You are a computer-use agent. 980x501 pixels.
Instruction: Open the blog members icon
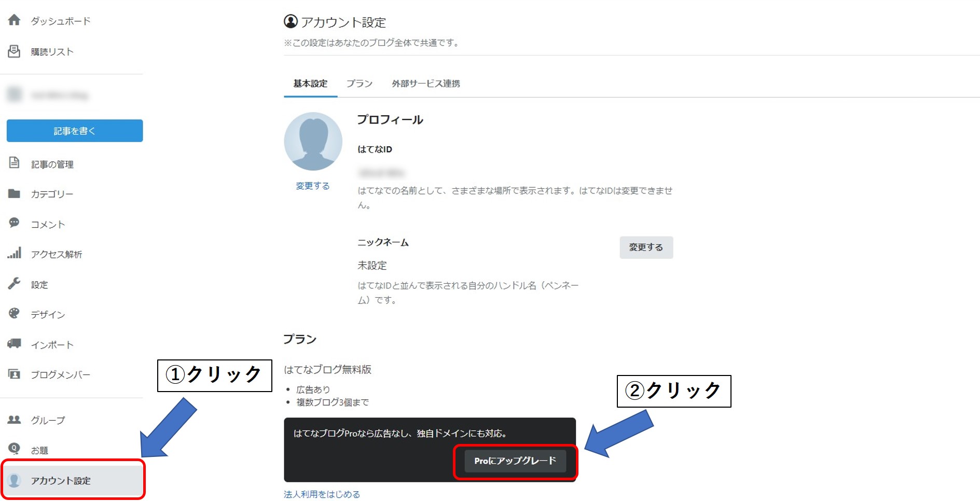14,374
